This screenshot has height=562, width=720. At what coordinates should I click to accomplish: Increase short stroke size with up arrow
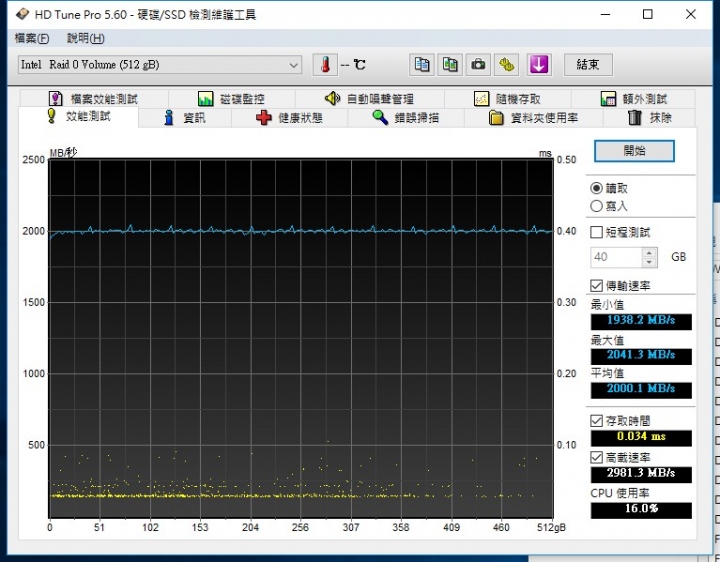point(649,253)
